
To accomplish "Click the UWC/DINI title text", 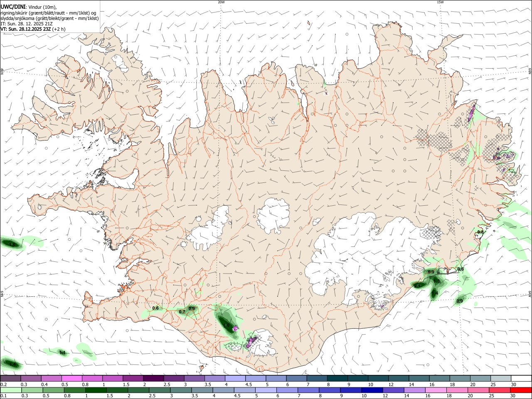I will coord(13,7).
